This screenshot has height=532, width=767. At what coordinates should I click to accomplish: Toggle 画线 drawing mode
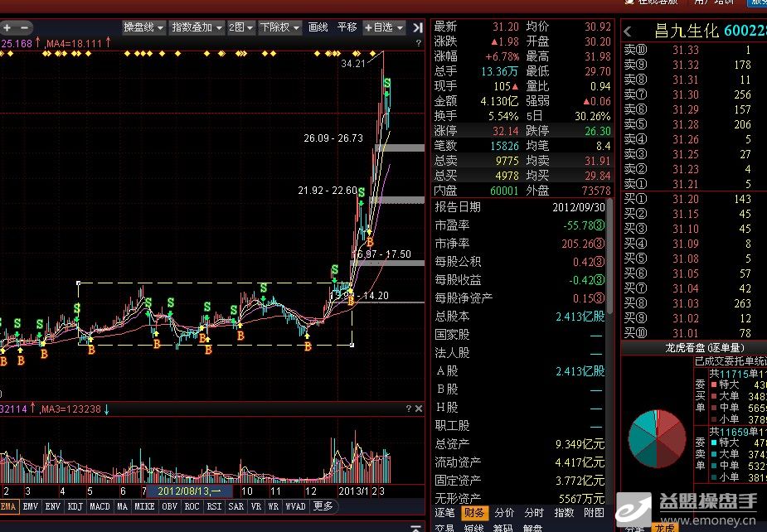click(x=319, y=27)
